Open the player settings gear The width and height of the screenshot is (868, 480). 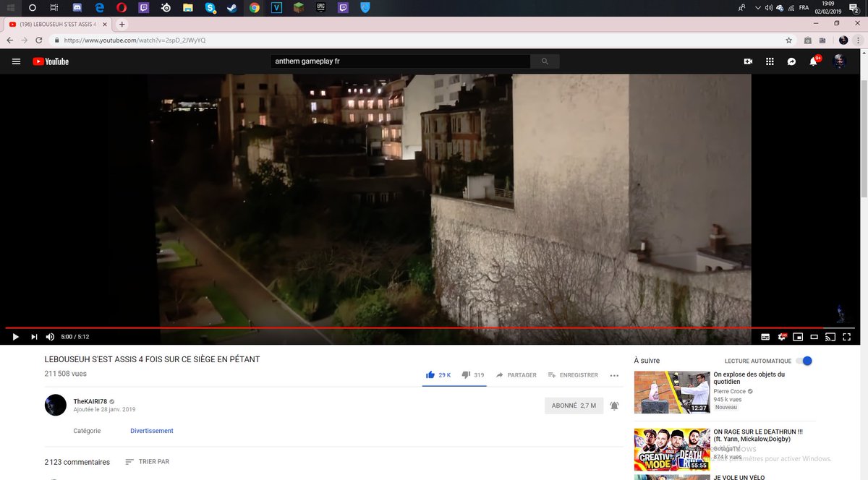pos(782,337)
